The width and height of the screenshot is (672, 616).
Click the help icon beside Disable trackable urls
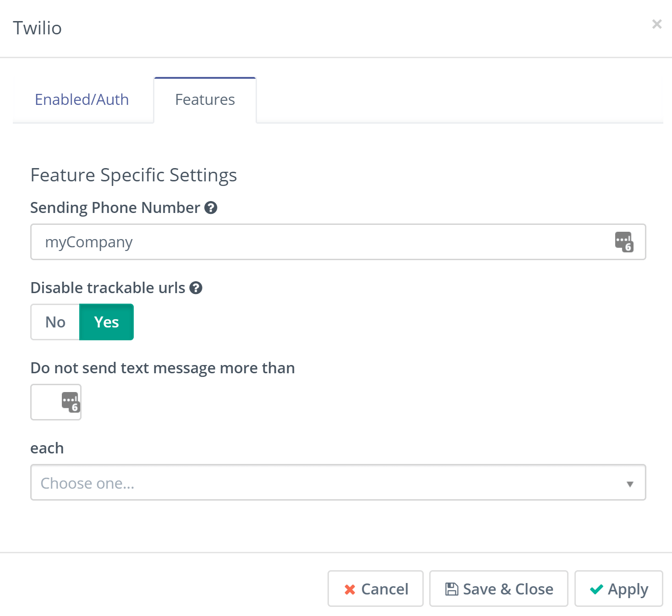coord(196,288)
